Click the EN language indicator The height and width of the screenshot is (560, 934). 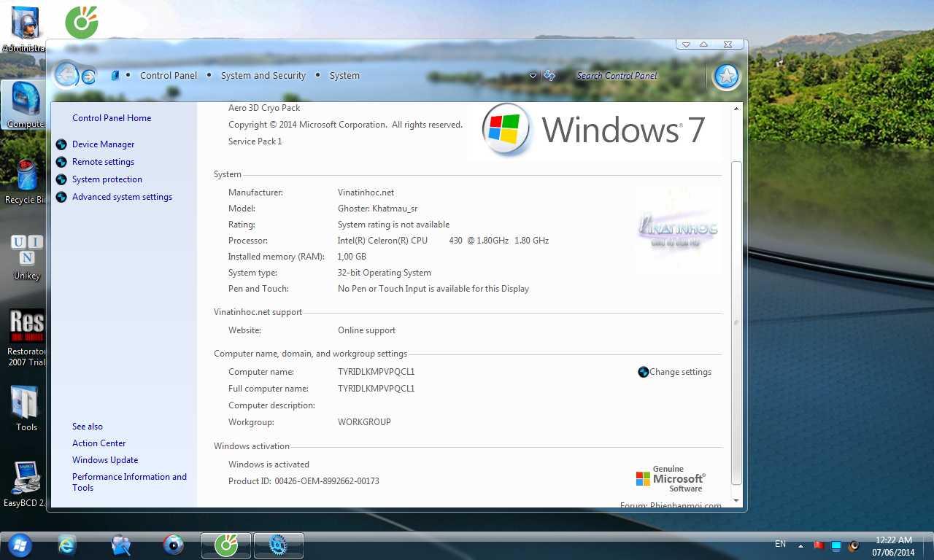[x=780, y=544]
